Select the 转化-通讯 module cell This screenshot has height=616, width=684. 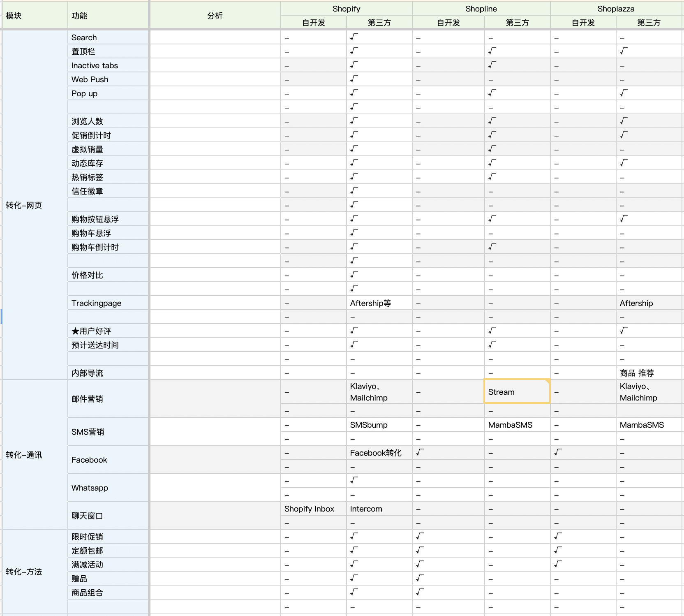[35, 455]
